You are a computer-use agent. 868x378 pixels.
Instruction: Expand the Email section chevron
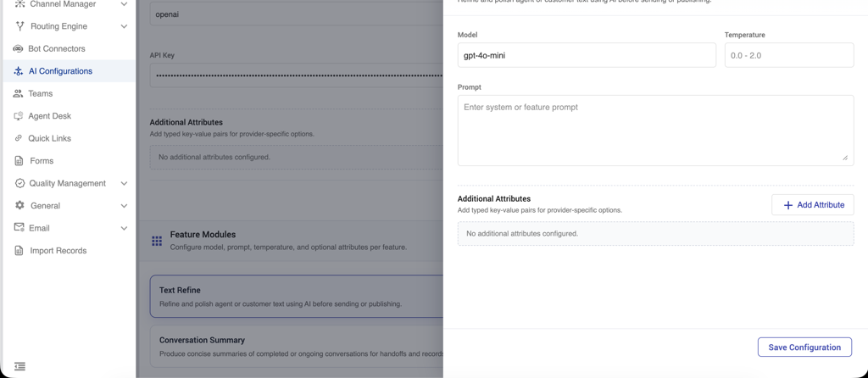coord(124,228)
